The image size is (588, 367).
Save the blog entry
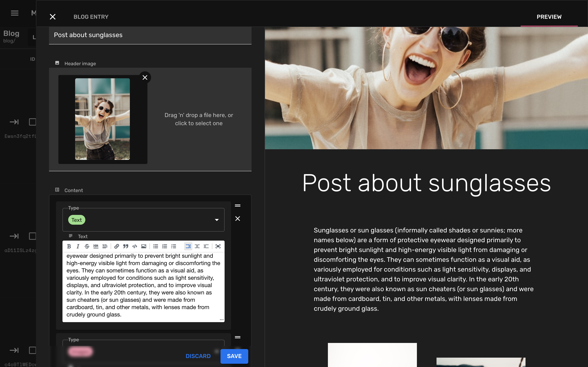(234, 356)
